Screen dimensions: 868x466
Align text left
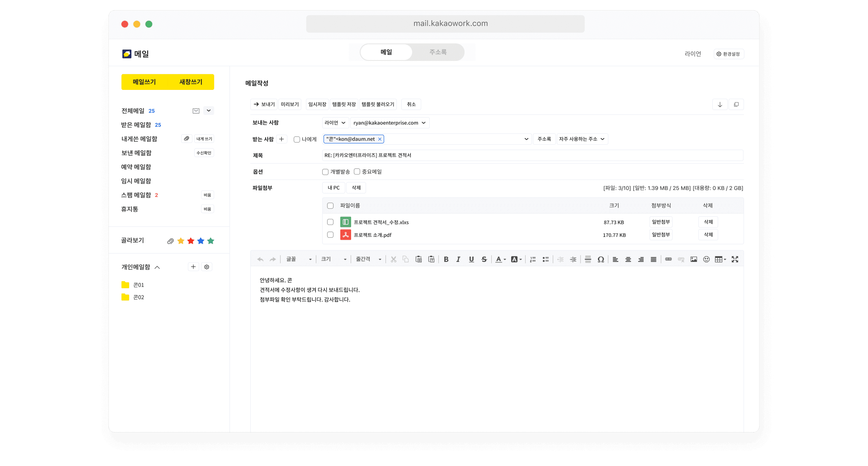pos(615,259)
